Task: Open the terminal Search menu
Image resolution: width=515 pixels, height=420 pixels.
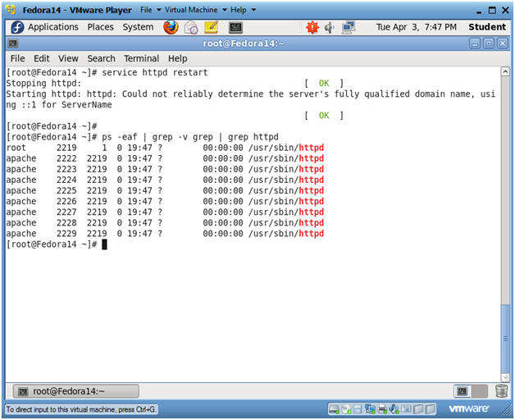Action: click(101, 58)
